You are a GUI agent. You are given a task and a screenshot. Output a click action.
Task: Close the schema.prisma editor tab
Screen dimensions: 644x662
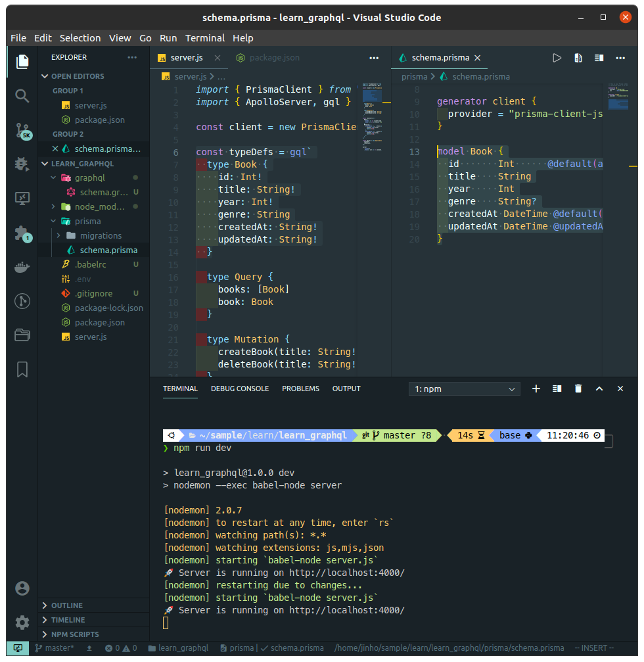click(x=477, y=58)
